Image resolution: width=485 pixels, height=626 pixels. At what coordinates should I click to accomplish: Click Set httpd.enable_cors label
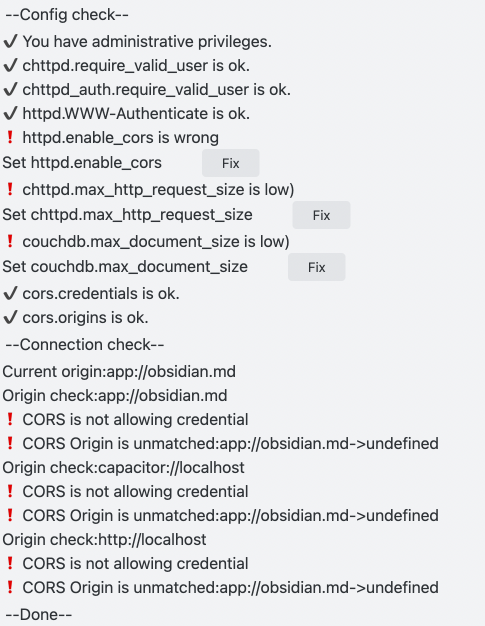click(82, 163)
